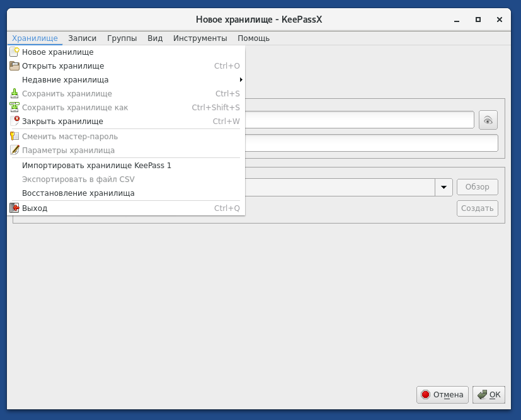
Task: Click the repeat password input field
Action: click(x=370, y=143)
